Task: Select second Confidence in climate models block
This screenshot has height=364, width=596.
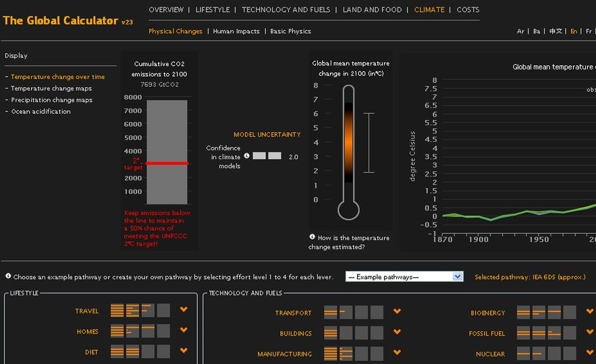Action: pyautogui.click(x=275, y=156)
